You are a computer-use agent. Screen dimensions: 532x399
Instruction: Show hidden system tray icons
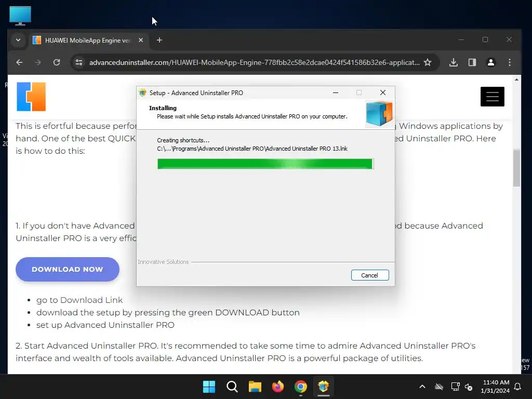[422, 387]
